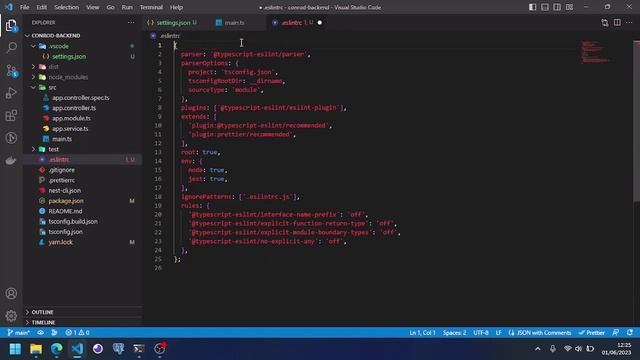Open the Extensions view
Viewport: 640px width, 360px height.
click(11, 116)
